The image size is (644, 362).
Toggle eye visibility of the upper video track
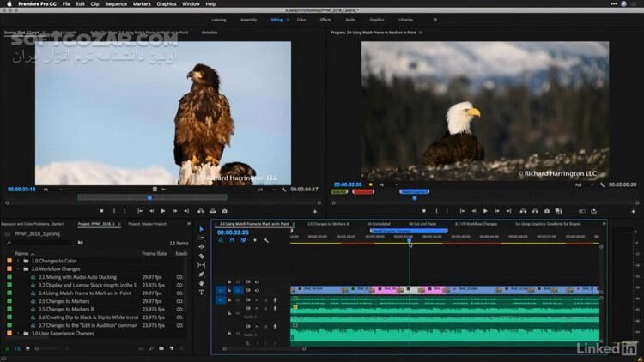click(x=257, y=282)
